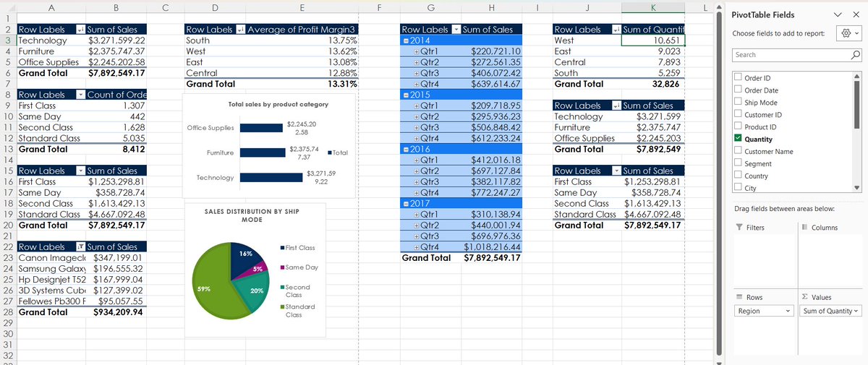868x365 pixels.
Task: Open Row Labels filter in cell G2
Action: [x=456, y=30]
